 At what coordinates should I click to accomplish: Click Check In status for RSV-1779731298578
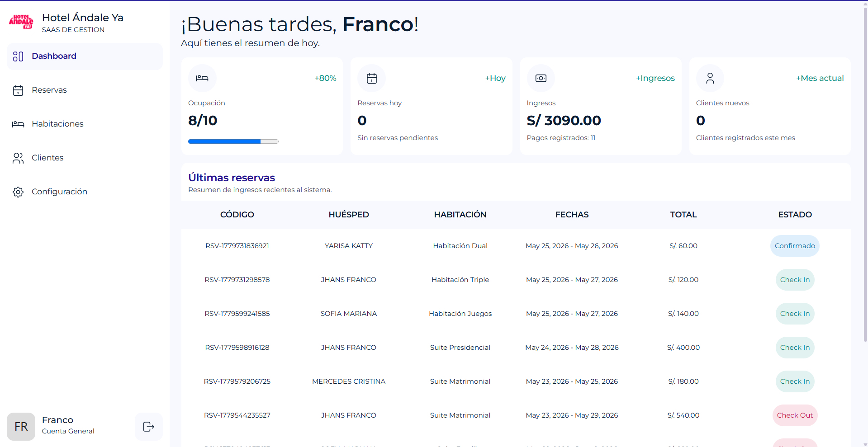click(795, 280)
